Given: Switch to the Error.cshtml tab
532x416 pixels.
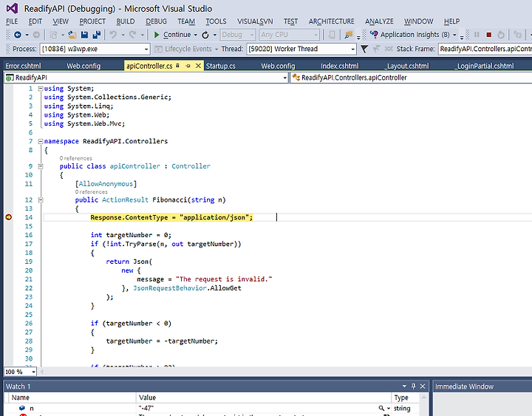Looking at the screenshot, I should 23,66.
